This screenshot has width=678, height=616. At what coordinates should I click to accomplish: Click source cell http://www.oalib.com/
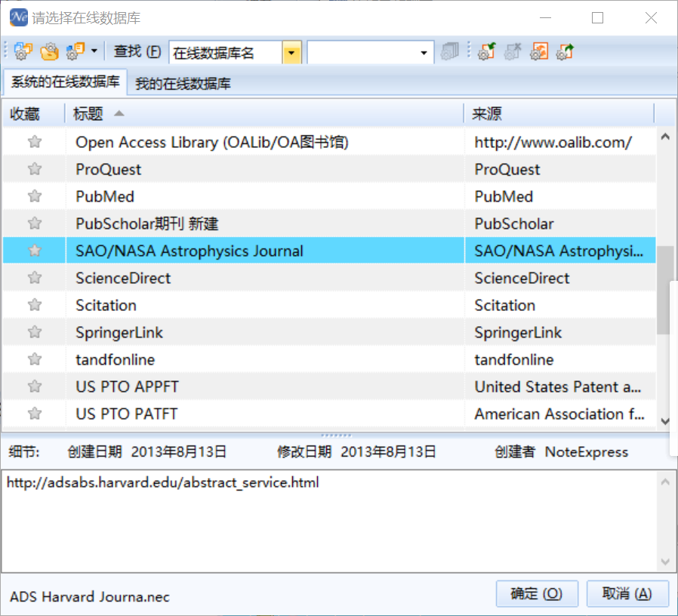tap(553, 142)
